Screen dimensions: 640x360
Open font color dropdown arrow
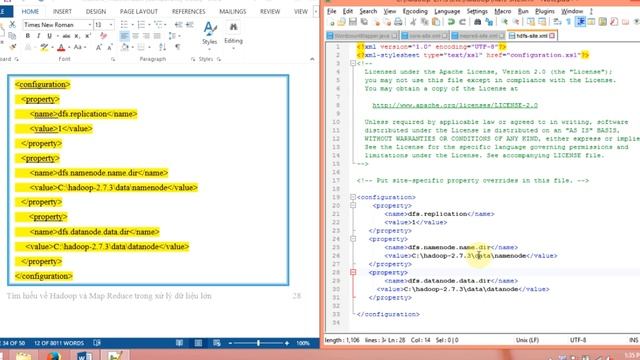point(69,47)
